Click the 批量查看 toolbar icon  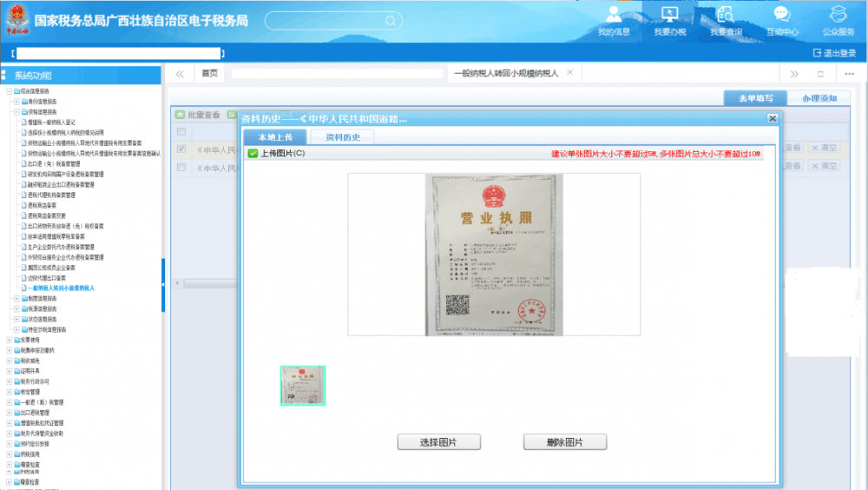(x=180, y=115)
